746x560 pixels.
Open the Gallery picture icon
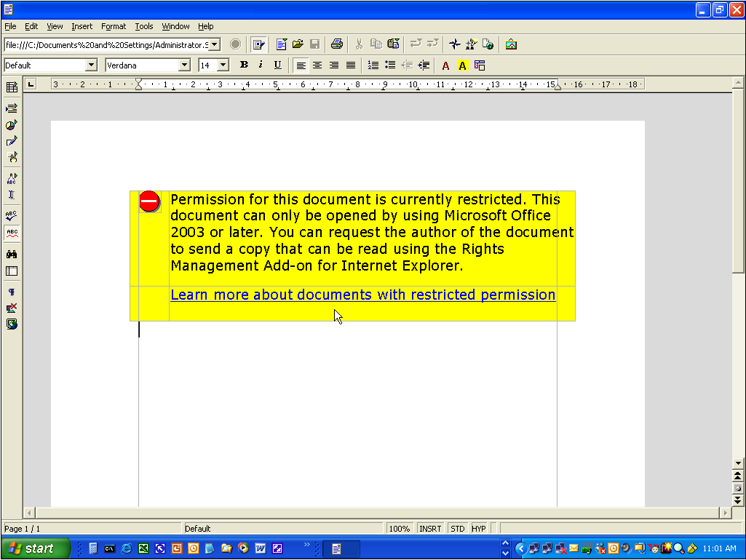[511, 44]
